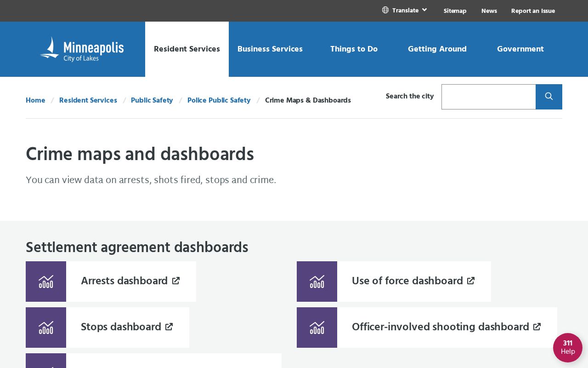
Task: Select the Resident Services tab
Action: click(187, 49)
